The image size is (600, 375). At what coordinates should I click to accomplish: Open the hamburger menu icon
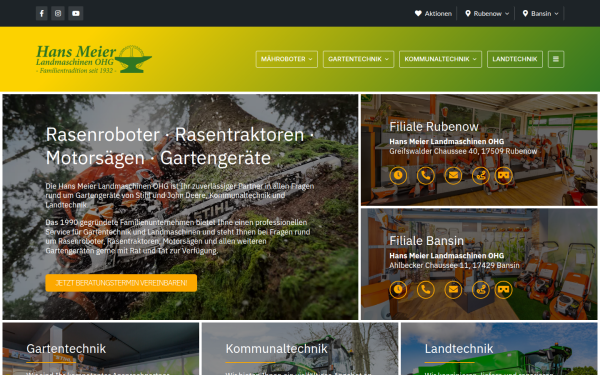pyautogui.click(x=556, y=59)
